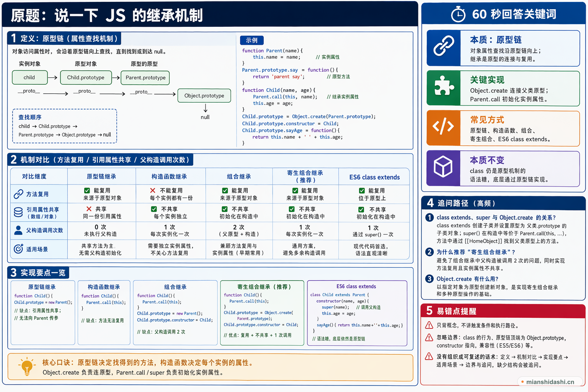
Task: Click 能复用 checkmark in 组合继承 column
Action: [x=225, y=190]
